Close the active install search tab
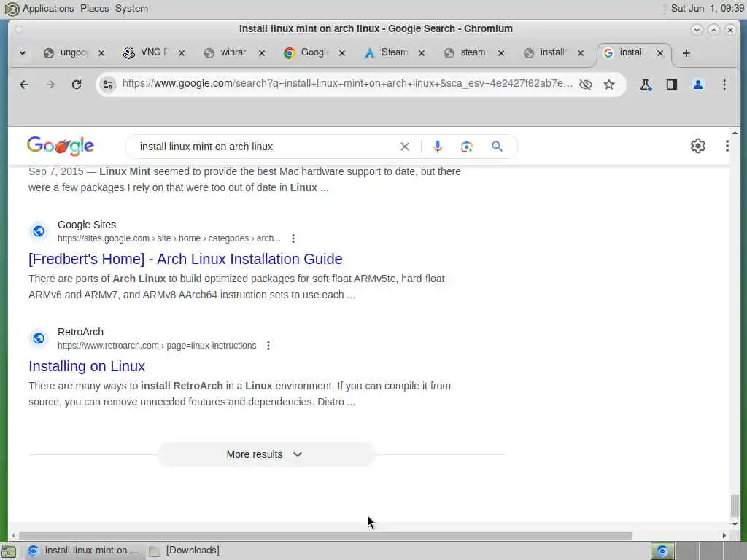 pos(660,53)
